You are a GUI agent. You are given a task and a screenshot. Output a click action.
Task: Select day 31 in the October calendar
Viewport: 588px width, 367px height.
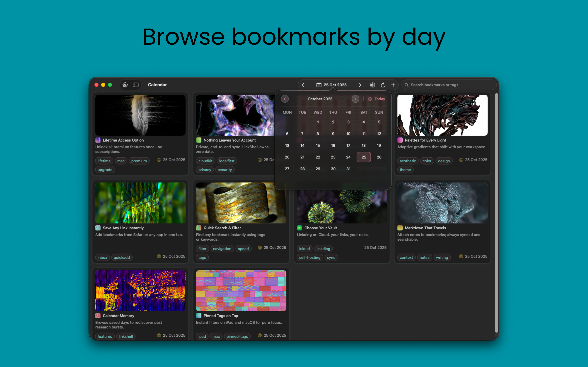349,169
